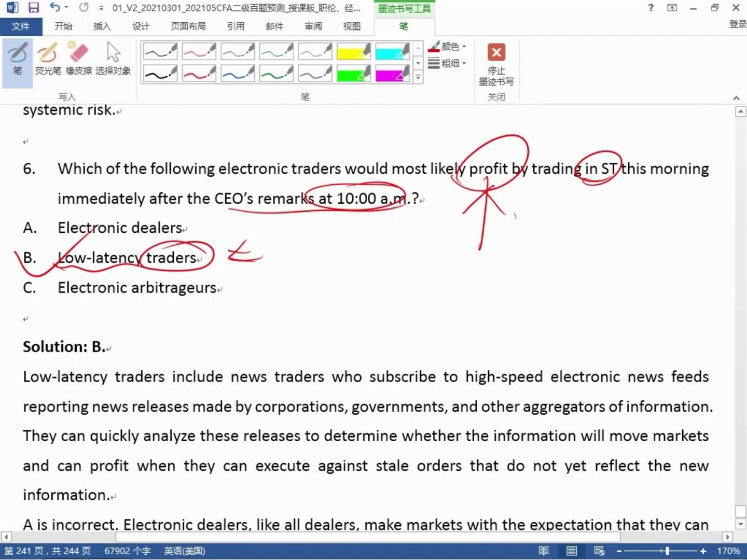Open the pen Thickness dropdown
The width and height of the screenshot is (747, 560).
448,63
